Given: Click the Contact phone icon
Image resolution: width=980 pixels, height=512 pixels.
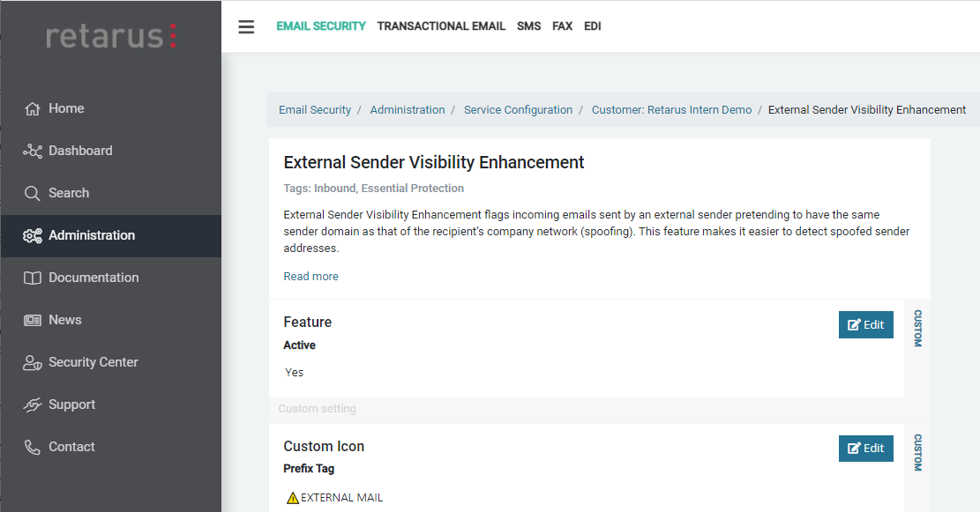Looking at the screenshot, I should coord(33,448).
